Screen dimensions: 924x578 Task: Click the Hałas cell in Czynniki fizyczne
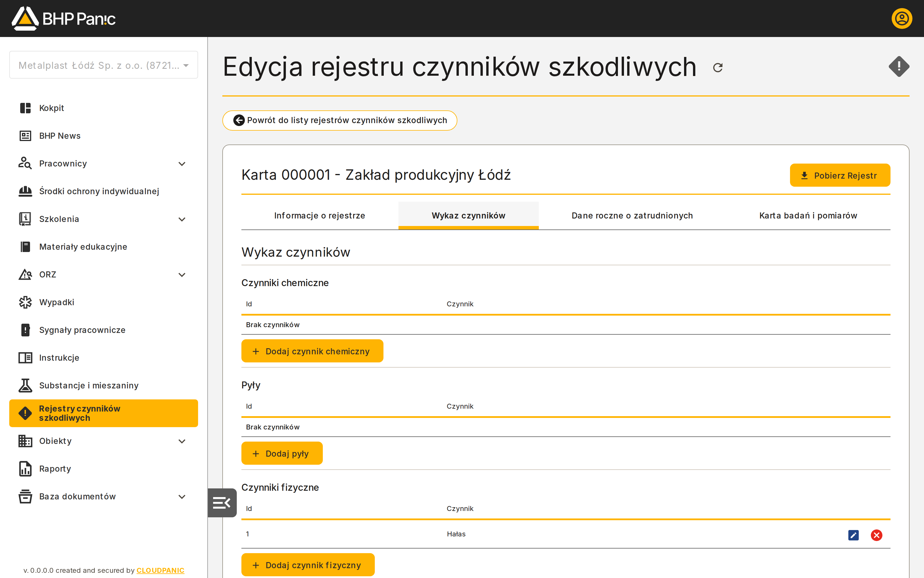click(x=456, y=534)
